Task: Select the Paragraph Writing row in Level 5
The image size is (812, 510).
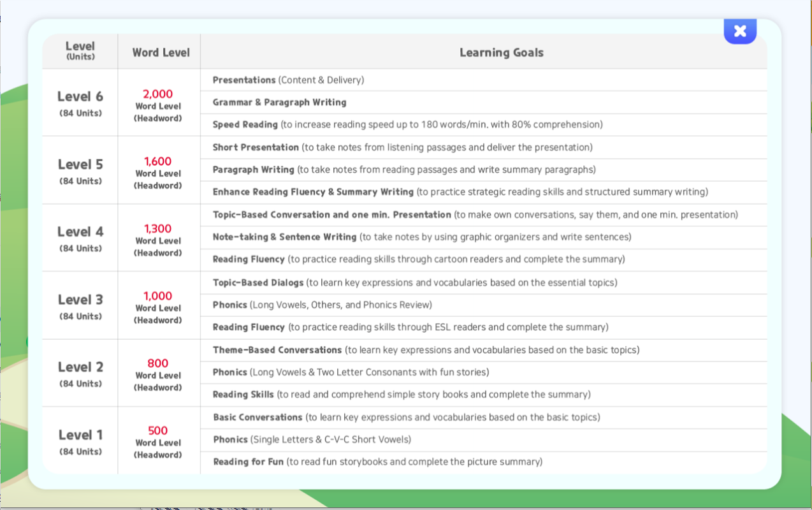Action: pyautogui.click(x=484, y=170)
